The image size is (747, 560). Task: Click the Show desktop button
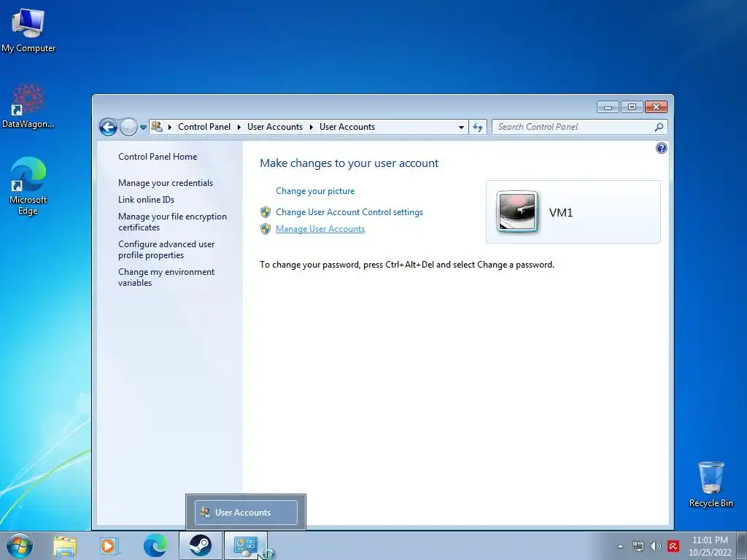[x=742, y=545]
